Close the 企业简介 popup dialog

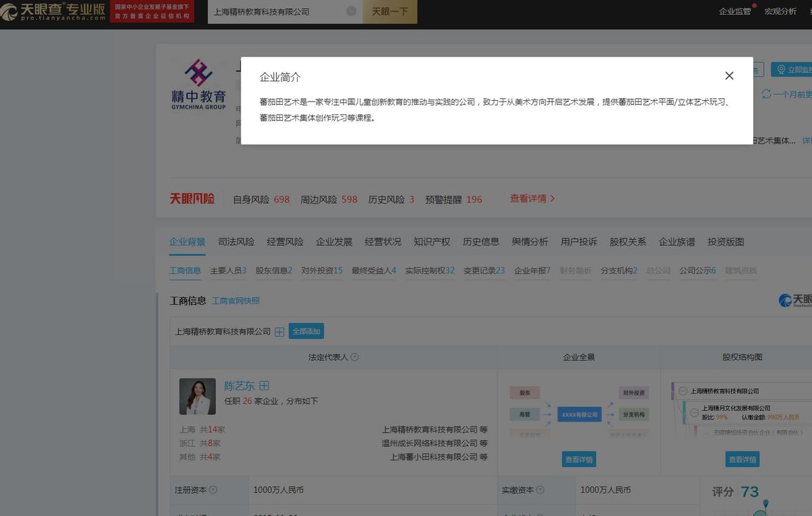(729, 76)
